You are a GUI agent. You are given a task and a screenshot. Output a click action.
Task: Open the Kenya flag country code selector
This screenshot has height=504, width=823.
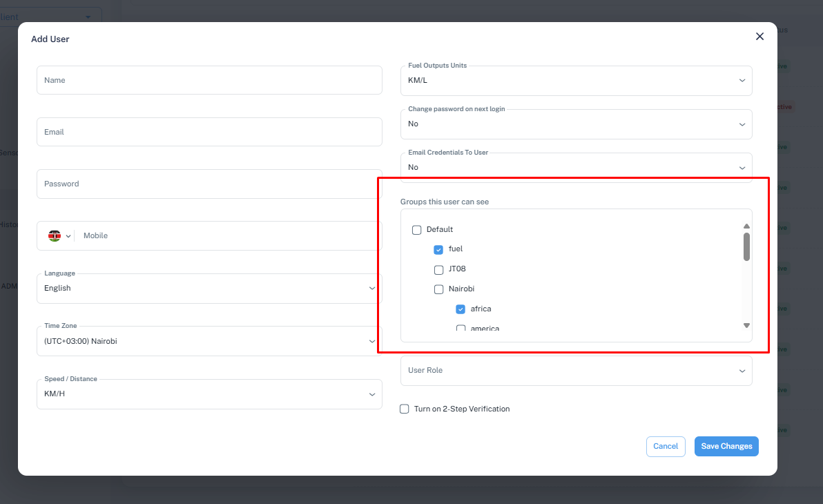(59, 235)
